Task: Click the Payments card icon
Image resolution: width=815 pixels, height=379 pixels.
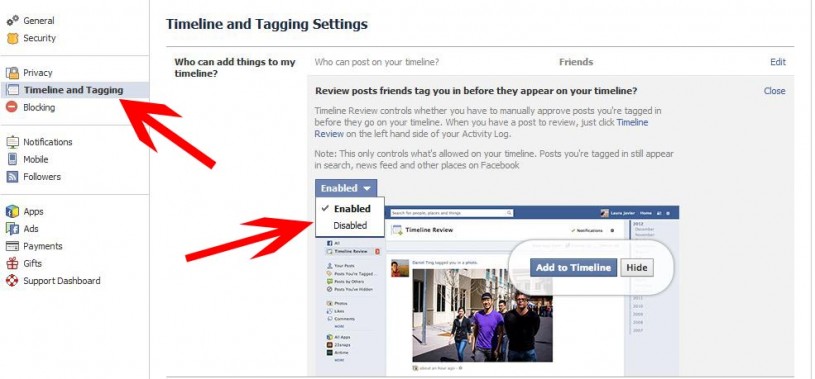Action: point(12,246)
